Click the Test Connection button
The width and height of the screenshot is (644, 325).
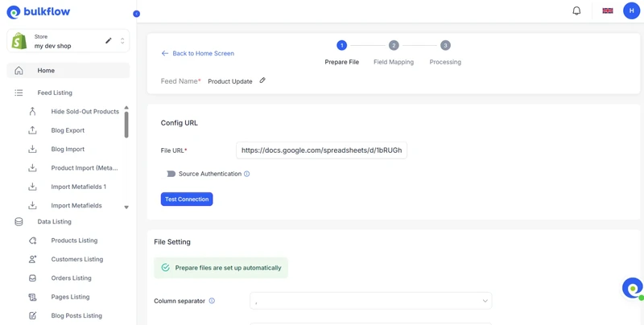[x=187, y=199]
